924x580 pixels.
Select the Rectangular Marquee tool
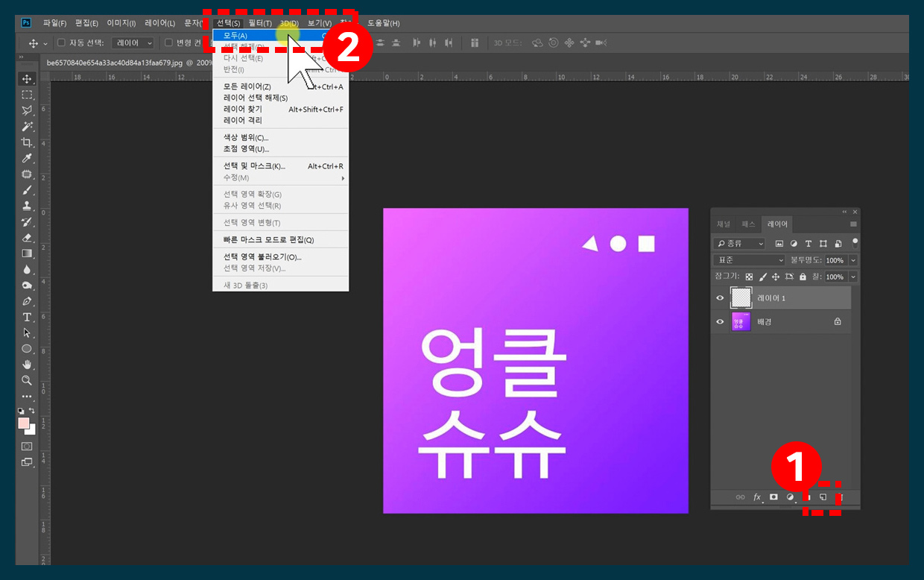[27, 95]
